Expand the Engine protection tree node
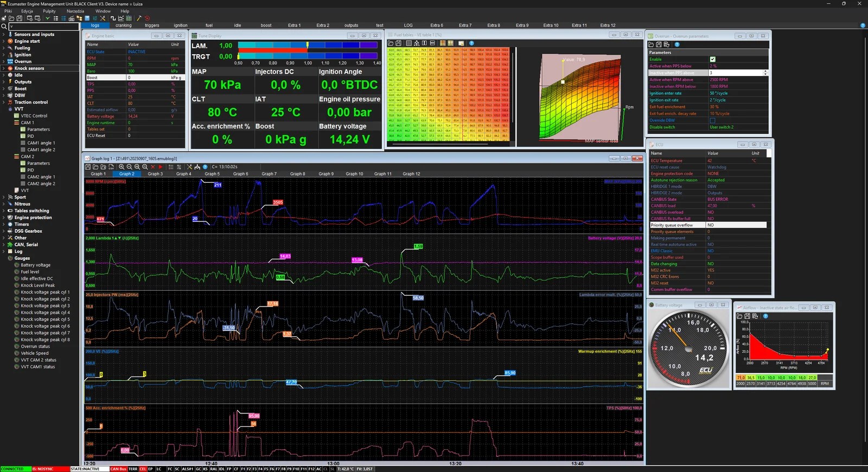The height and width of the screenshot is (472, 868). click(x=4, y=218)
